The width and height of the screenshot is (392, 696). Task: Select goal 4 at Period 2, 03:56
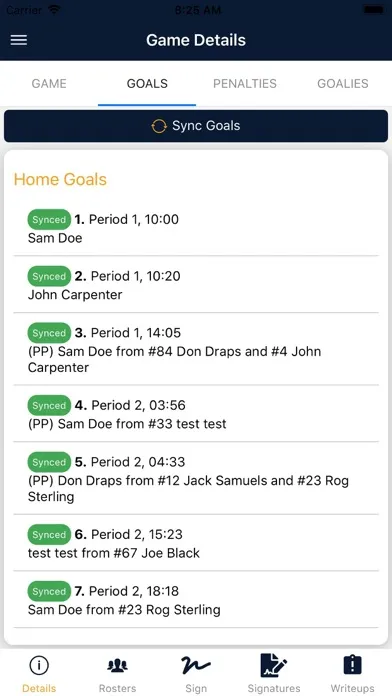coord(196,414)
